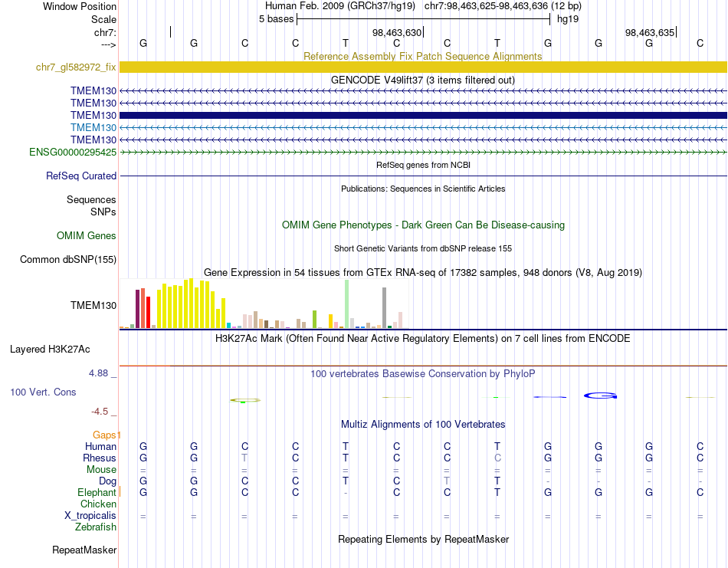Click the RefSeq genes from NCBI title
728x568 pixels.
pyautogui.click(x=423, y=165)
